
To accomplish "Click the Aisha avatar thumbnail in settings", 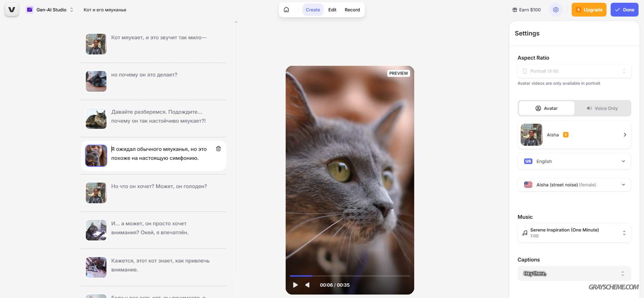I will click(x=531, y=135).
